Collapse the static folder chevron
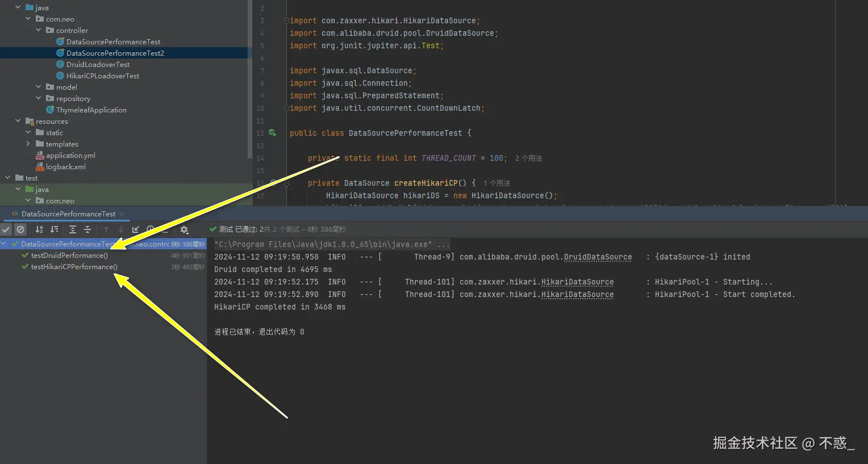 (x=28, y=132)
